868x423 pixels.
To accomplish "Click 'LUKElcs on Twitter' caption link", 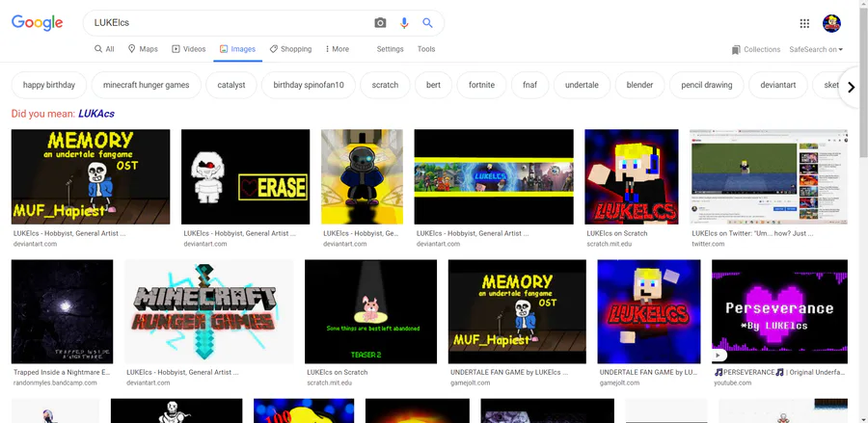I will 752,233.
